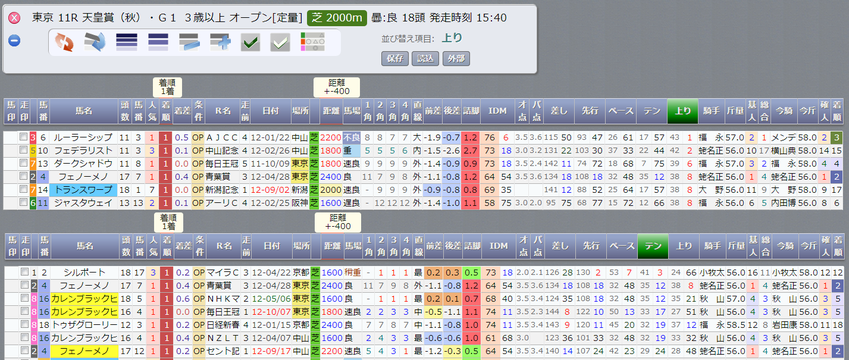Tick the checkbox for ダークシャドウ
849x360 pixels.
coord(23,163)
